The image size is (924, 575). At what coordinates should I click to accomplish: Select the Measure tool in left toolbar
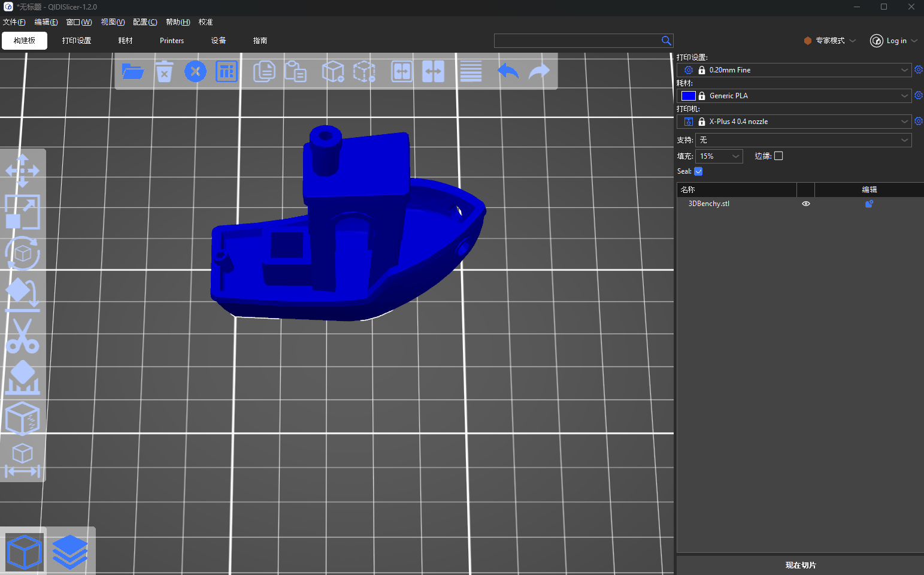[x=22, y=460]
